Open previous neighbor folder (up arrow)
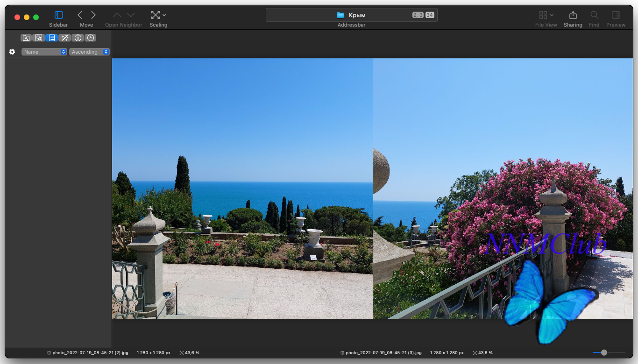638x364 pixels. [117, 15]
